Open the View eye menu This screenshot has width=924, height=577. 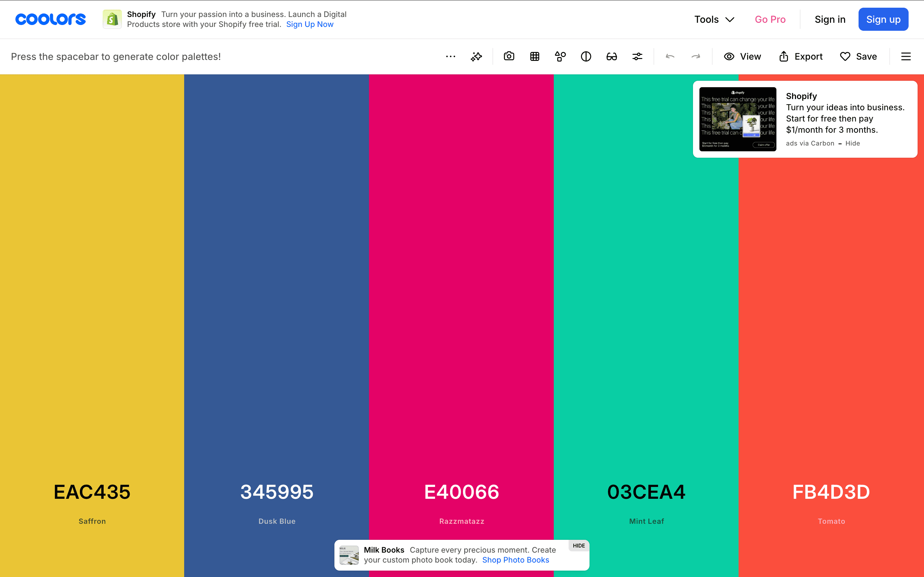coord(742,56)
